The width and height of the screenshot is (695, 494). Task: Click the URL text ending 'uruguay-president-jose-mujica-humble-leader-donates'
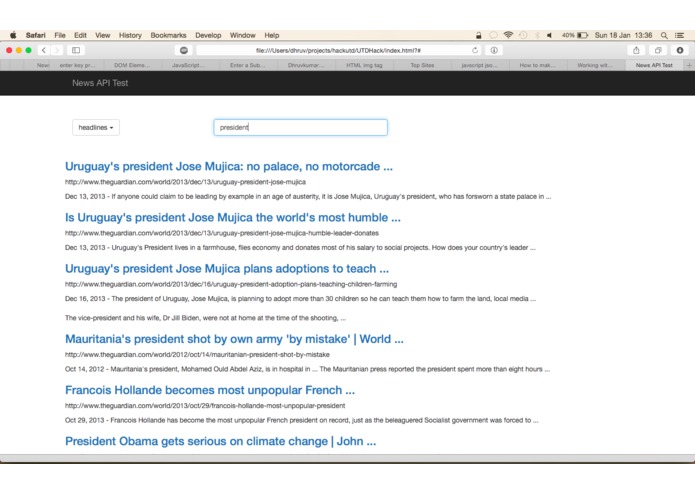pyautogui.click(x=222, y=233)
